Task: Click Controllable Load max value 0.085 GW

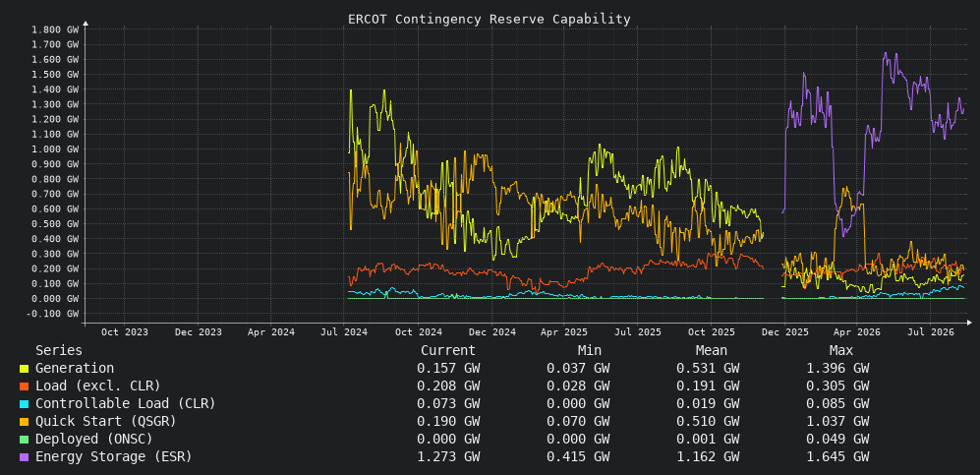Action: 837,404
